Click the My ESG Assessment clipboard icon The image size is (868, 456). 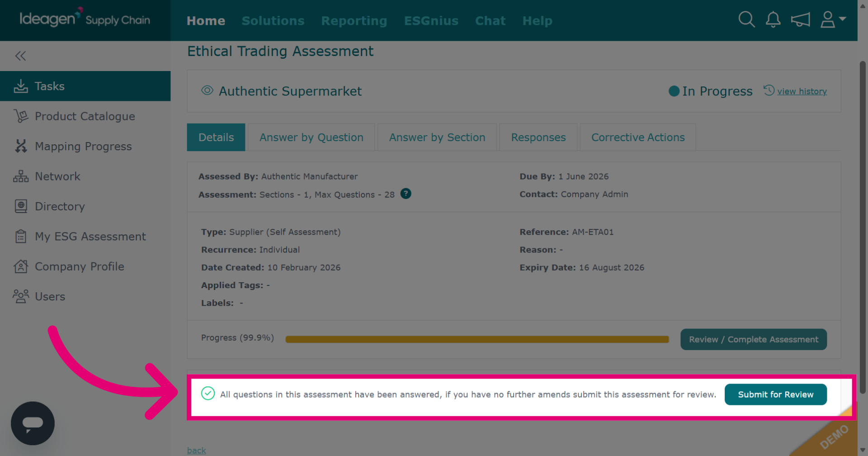(21, 236)
